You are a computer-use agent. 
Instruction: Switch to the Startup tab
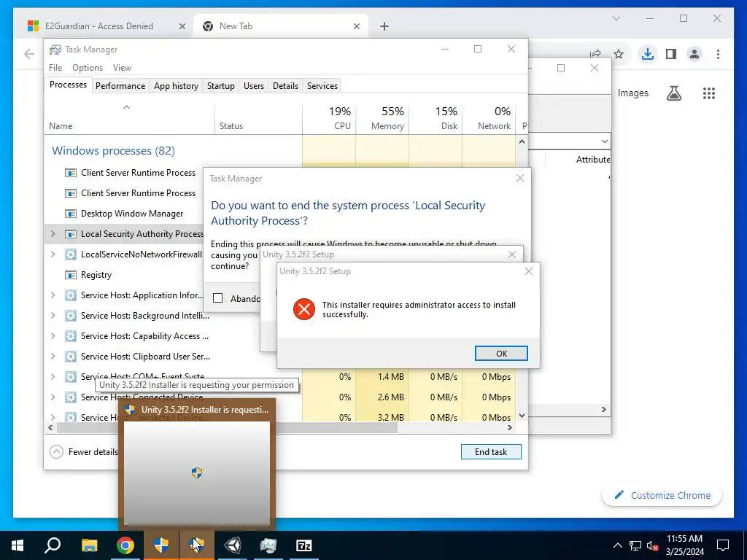click(220, 86)
